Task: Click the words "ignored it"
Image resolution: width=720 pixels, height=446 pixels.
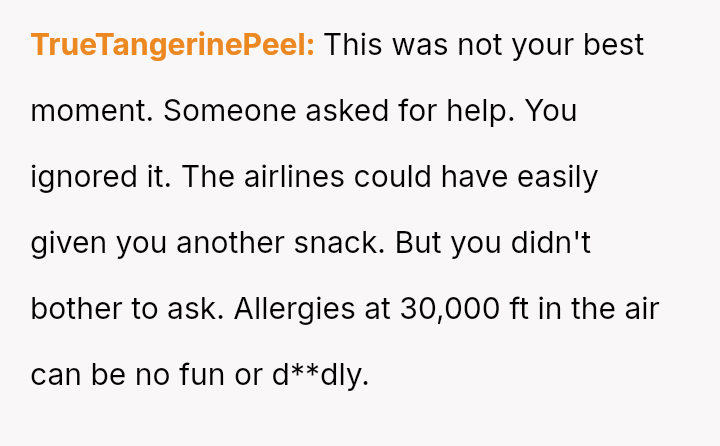Action: point(96,177)
